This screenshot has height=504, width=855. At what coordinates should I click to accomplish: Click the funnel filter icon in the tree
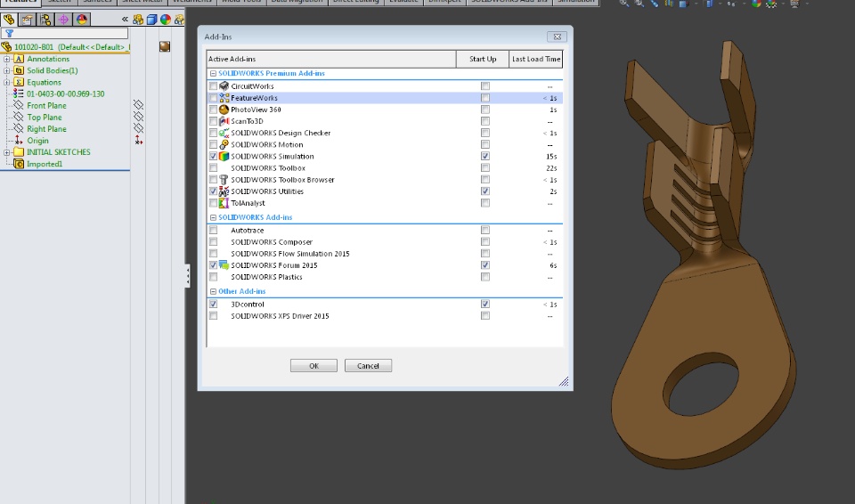9,33
